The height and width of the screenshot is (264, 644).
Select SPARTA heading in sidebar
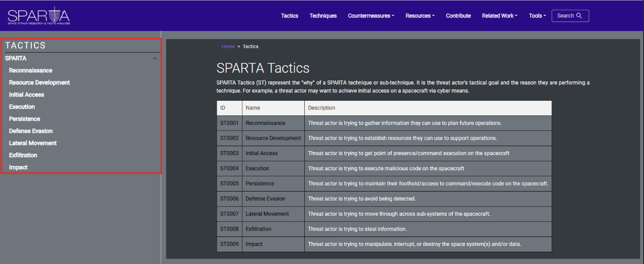pyautogui.click(x=16, y=59)
